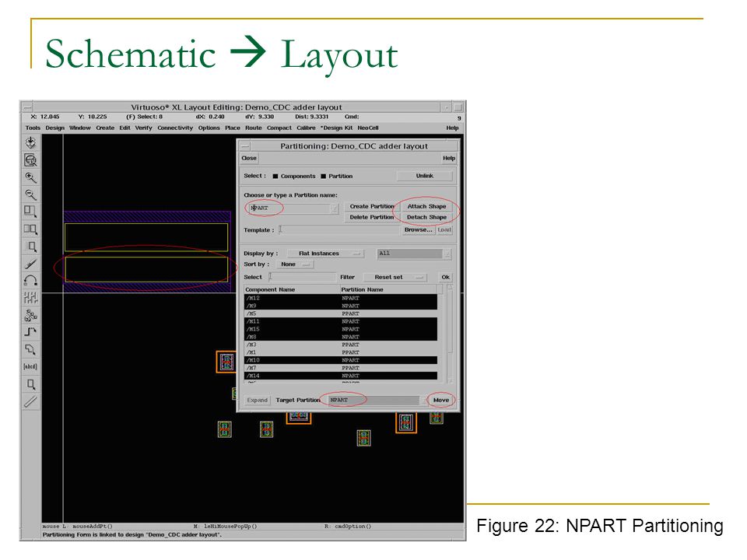Click the Ruler tool icon
The width and height of the screenshot is (747, 560).
click(x=30, y=401)
